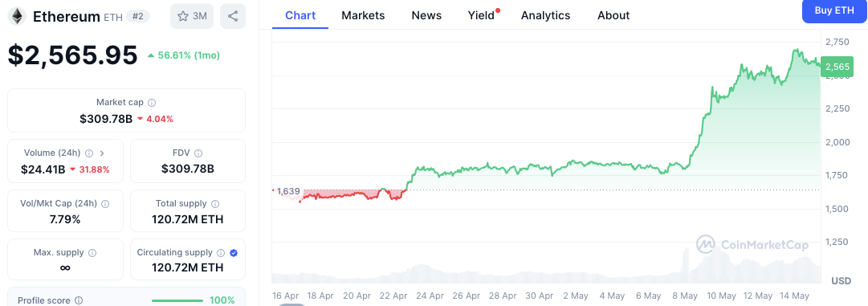Click the Market cap info icon

coord(152,102)
